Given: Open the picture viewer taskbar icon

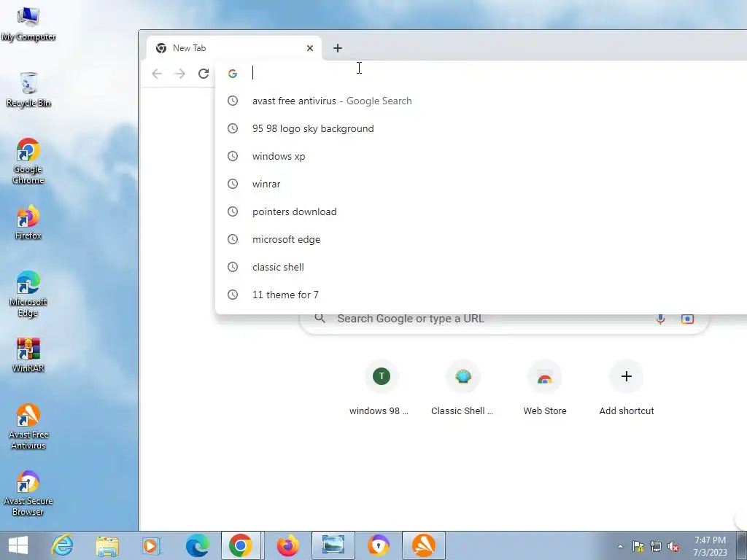Looking at the screenshot, I should (333, 545).
